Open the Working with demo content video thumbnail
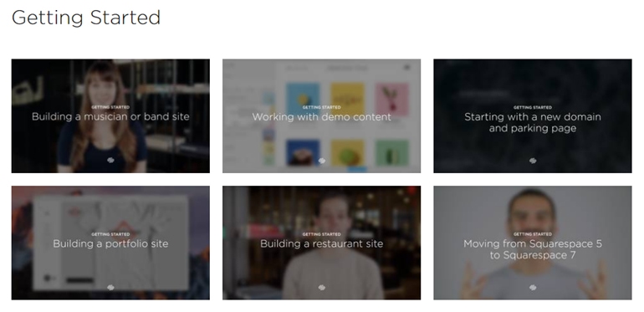Image resolution: width=644 pixels, height=312 pixels. pos(322,115)
